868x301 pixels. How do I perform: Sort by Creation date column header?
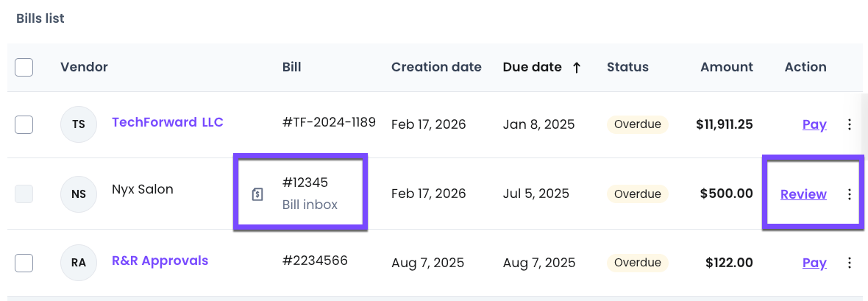(436, 67)
